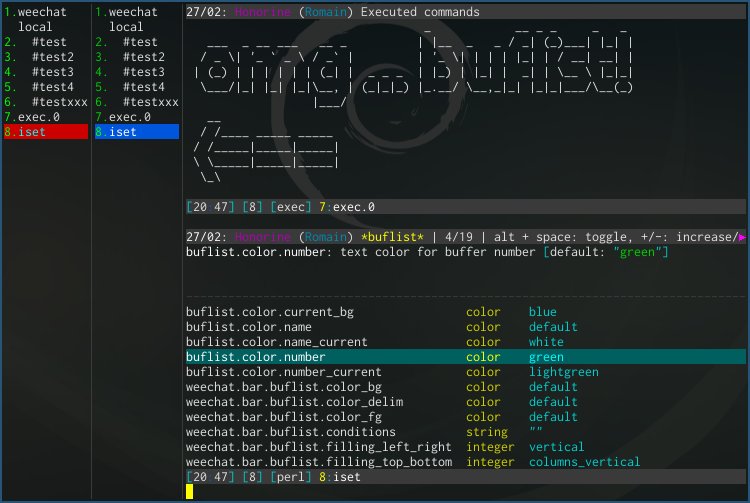Click buflist.color.name option row

pyautogui.click(x=465, y=327)
